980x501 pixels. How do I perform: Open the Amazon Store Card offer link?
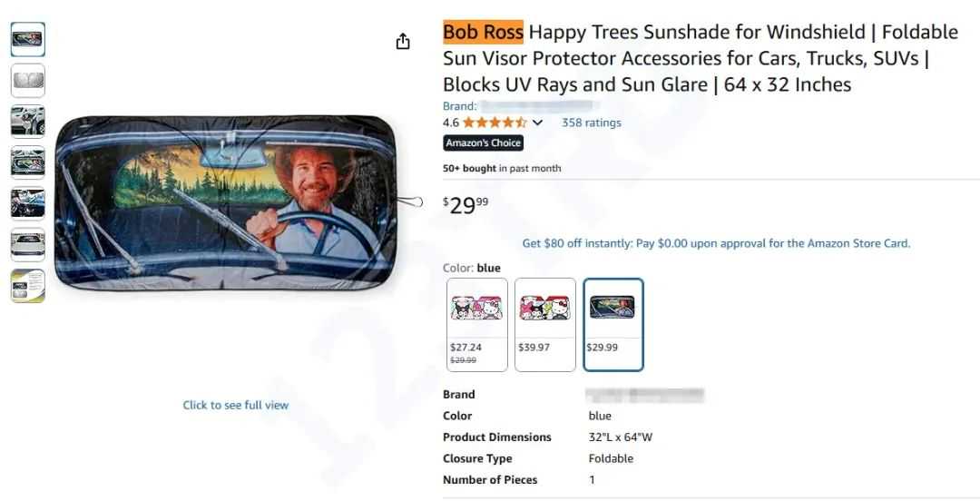point(716,243)
